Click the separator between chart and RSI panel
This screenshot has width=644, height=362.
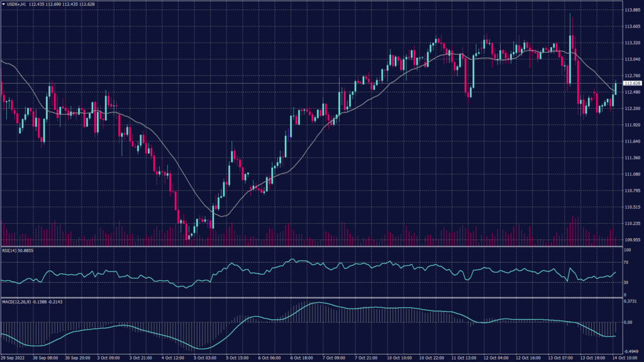coord(314,246)
